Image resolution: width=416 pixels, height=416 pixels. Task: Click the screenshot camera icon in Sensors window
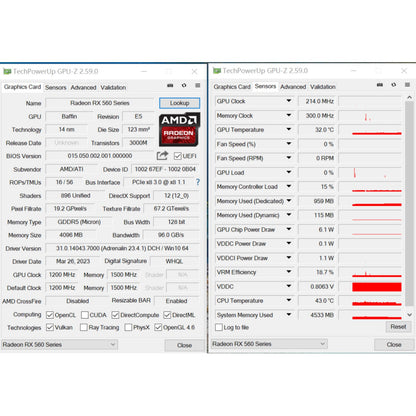[x=380, y=85]
